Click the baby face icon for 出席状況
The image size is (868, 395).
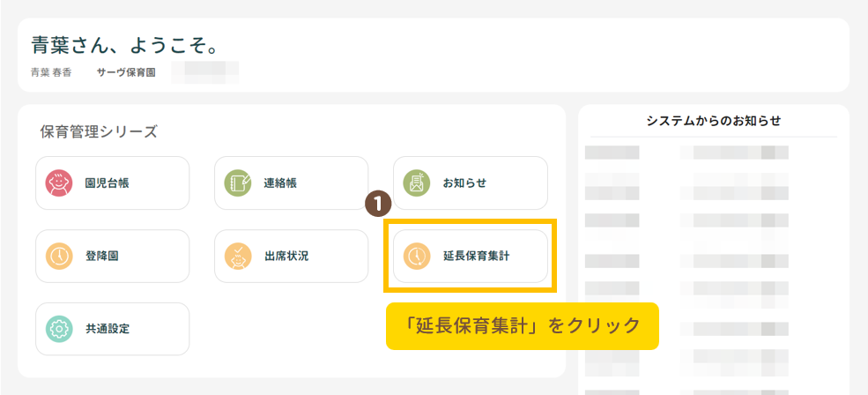(x=238, y=257)
